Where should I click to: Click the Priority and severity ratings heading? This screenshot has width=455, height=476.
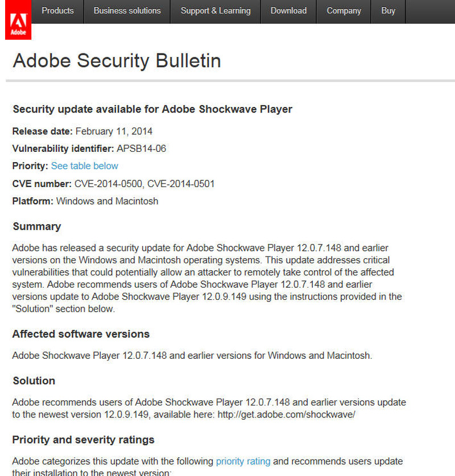pos(83,440)
